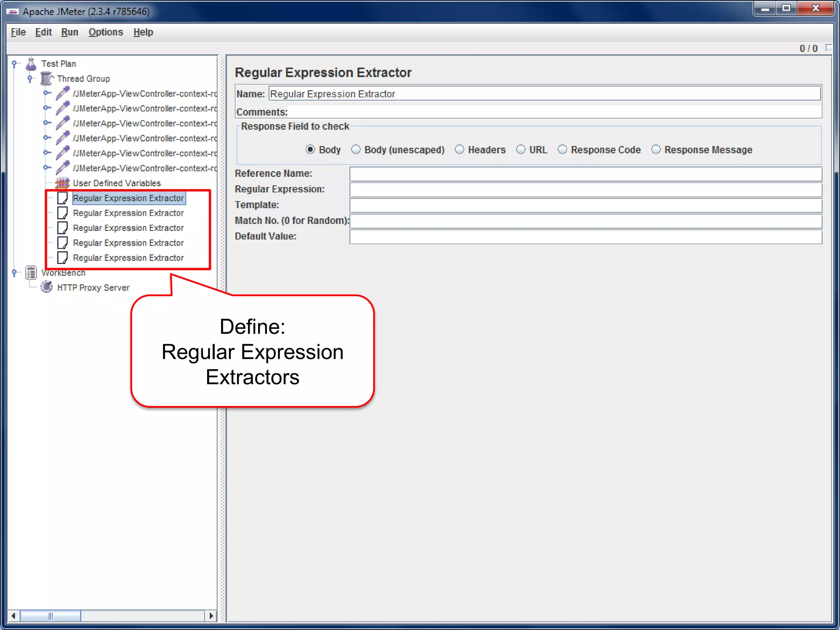Select the last Regular Expression Extractor label
The width and height of the screenshot is (840, 630).
coord(128,258)
